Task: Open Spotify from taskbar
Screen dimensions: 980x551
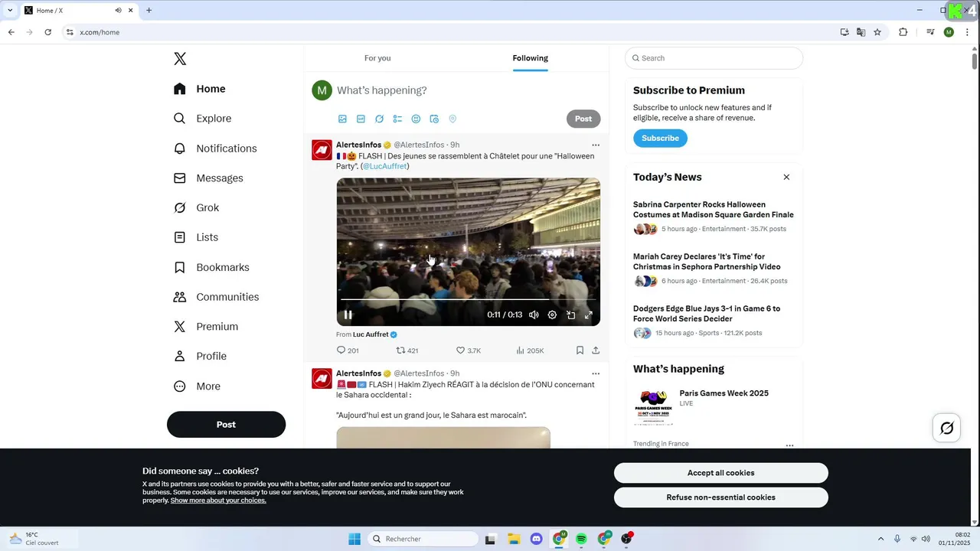Action: click(581, 539)
